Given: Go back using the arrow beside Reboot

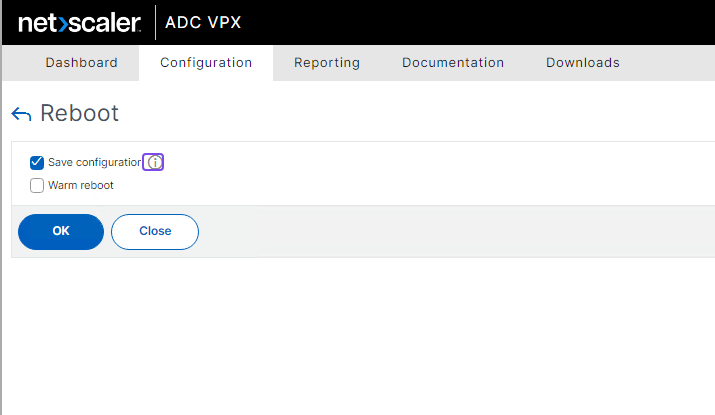Looking at the screenshot, I should click(x=21, y=114).
